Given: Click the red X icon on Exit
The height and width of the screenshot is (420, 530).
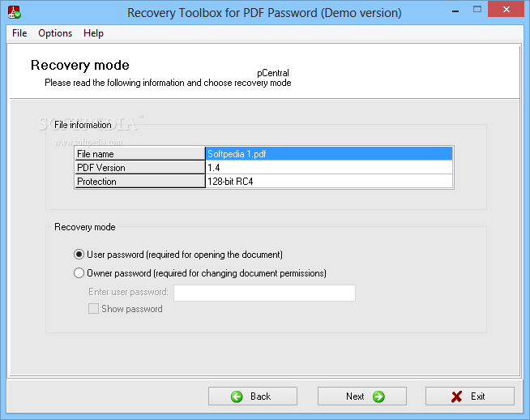Looking at the screenshot, I should pos(456,396).
